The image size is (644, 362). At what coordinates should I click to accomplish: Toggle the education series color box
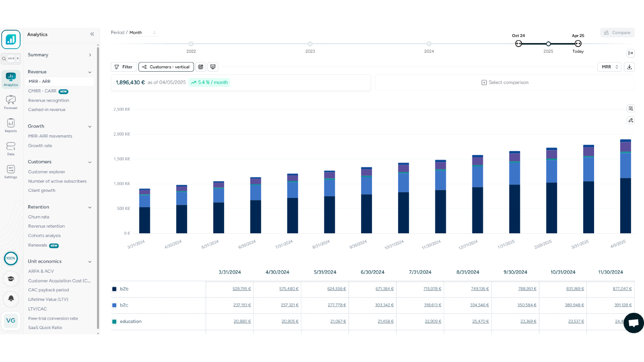tap(114, 321)
